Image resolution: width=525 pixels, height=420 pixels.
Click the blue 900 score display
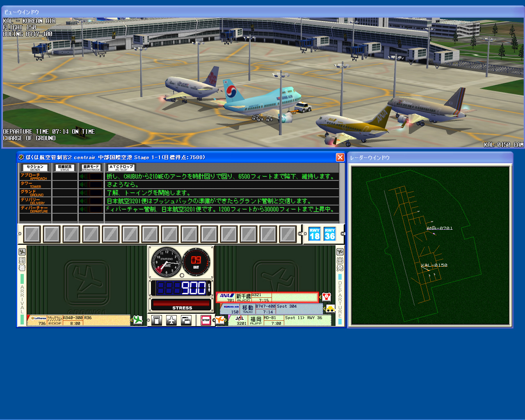pyautogui.click(x=181, y=288)
